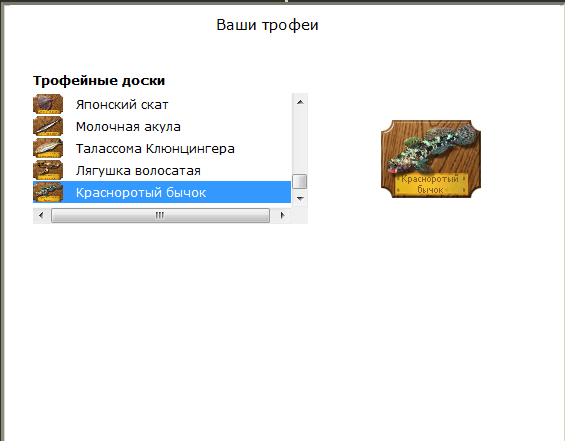The height and width of the screenshot is (441, 565).
Task: Select the highlighted Красноротый бычок row
Action: 162,192
